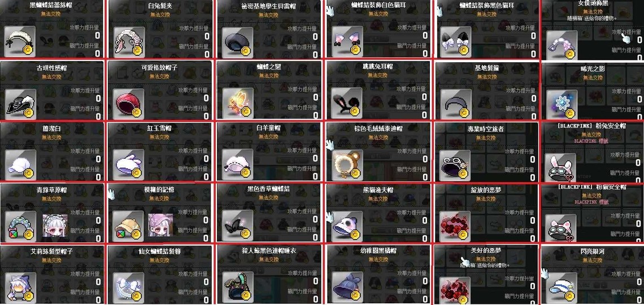Click the 黑蝴蝶結蕾絲帽 hat icon

pos(20,42)
